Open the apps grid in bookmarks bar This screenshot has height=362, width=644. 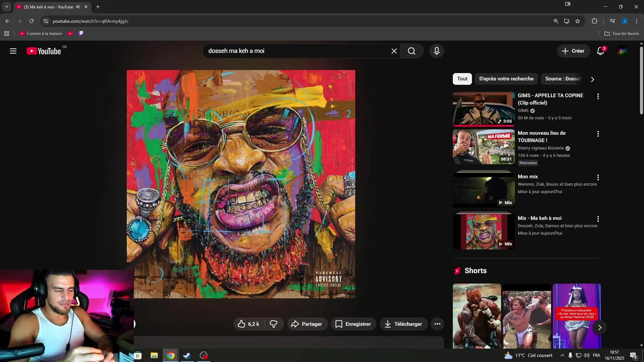(7, 34)
